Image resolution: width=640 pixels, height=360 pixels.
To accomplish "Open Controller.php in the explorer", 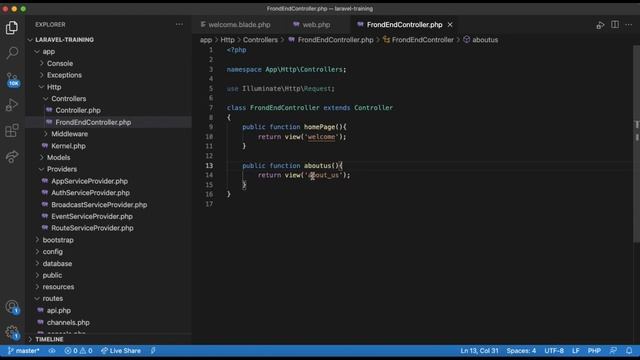I will 78,111.
